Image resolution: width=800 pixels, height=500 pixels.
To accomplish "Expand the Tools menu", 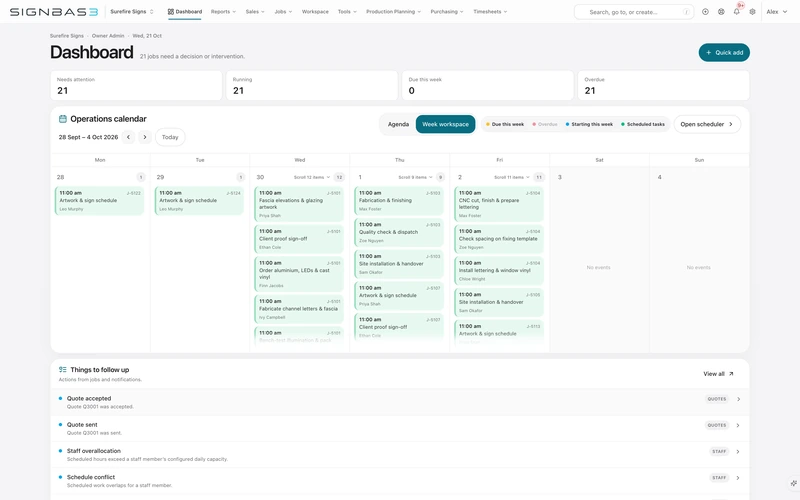I will point(347,12).
